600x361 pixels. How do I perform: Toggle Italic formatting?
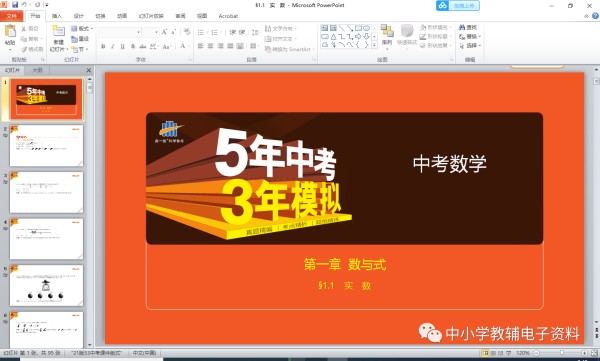coord(112,46)
